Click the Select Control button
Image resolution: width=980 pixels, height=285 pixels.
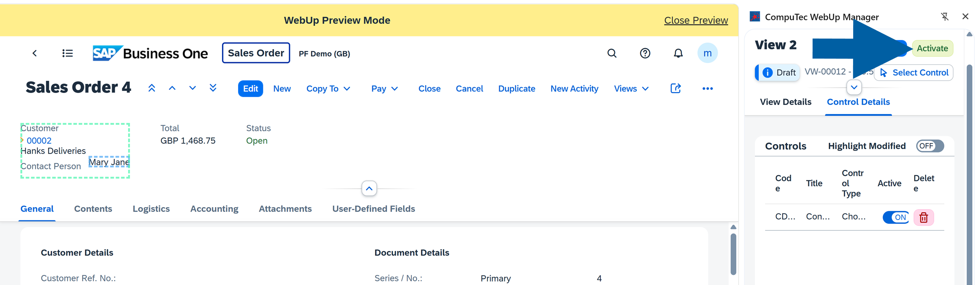[x=914, y=73]
